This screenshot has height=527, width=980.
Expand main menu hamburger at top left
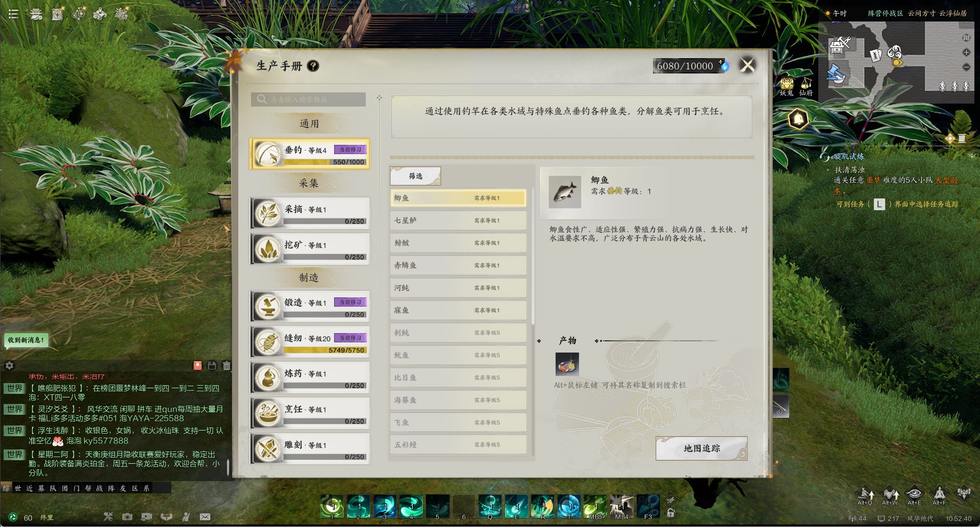click(13, 14)
